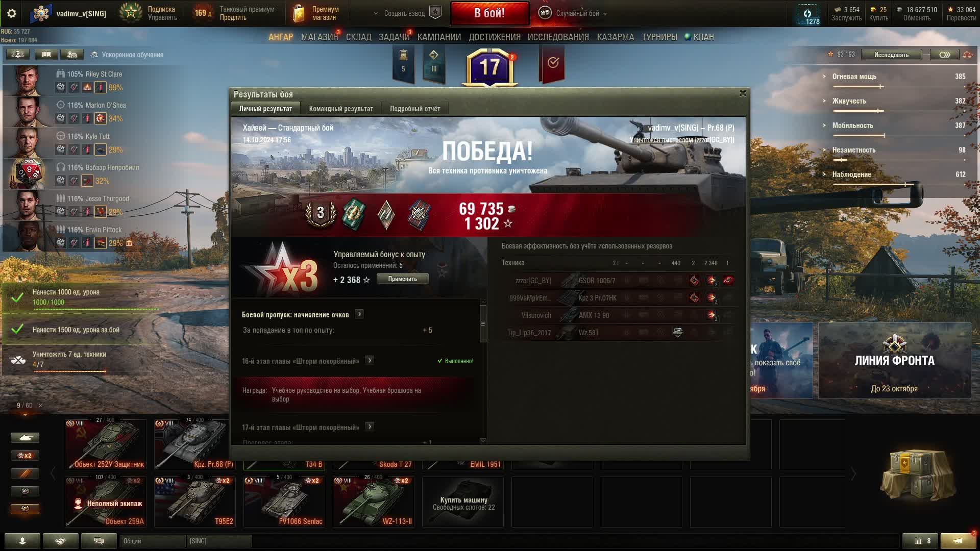Open contacts list icon at bottom
980x551 pixels.
(22, 541)
